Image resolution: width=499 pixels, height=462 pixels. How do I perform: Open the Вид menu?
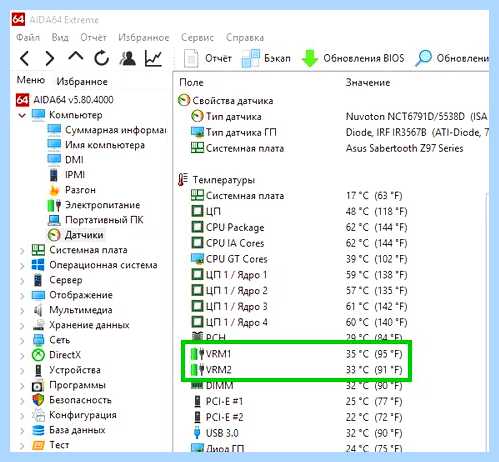(60, 37)
